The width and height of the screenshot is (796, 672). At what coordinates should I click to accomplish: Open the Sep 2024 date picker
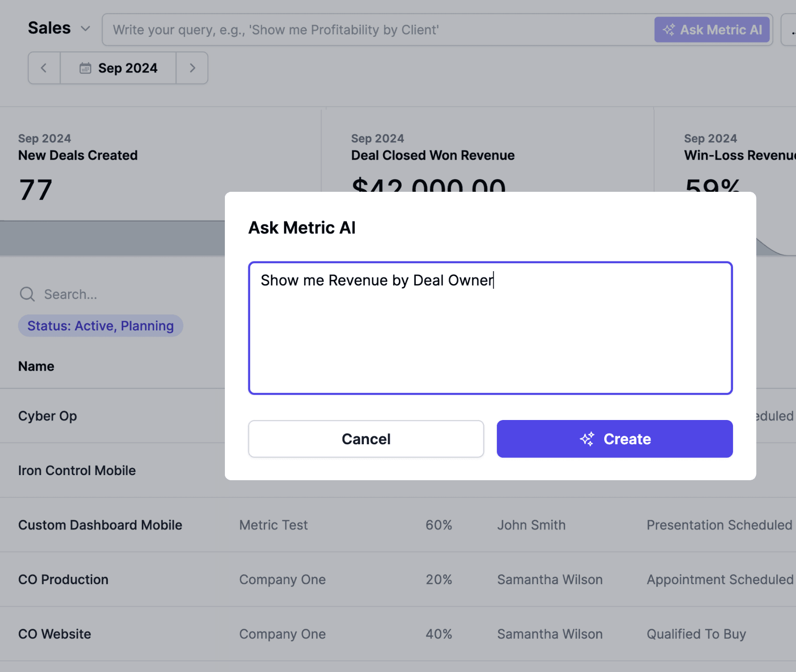pos(119,68)
